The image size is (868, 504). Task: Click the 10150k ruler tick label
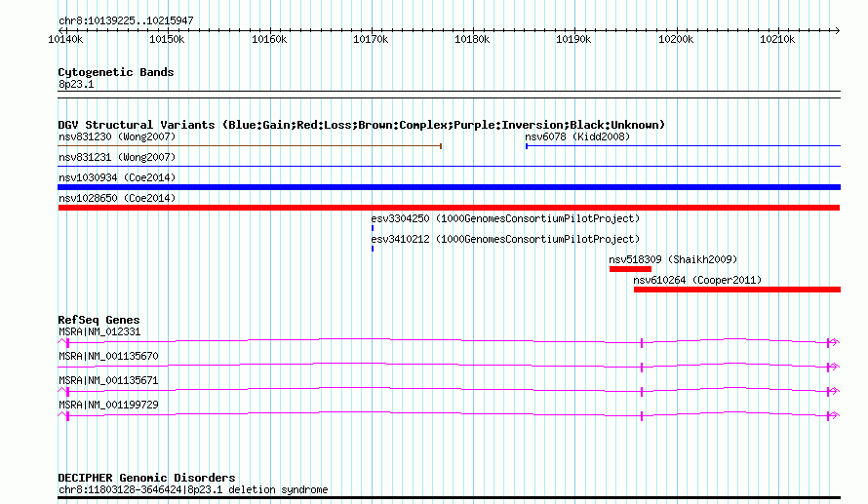pyautogui.click(x=167, y=39)
